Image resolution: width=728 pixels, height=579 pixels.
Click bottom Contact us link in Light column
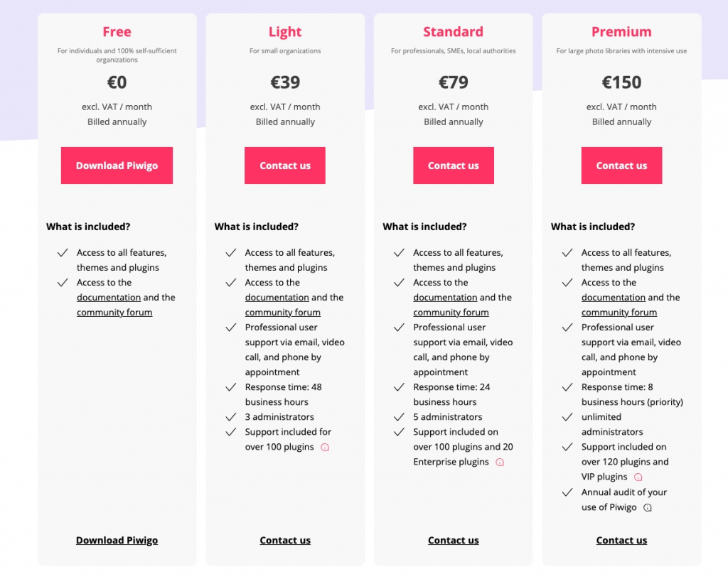tap(285, 541)
